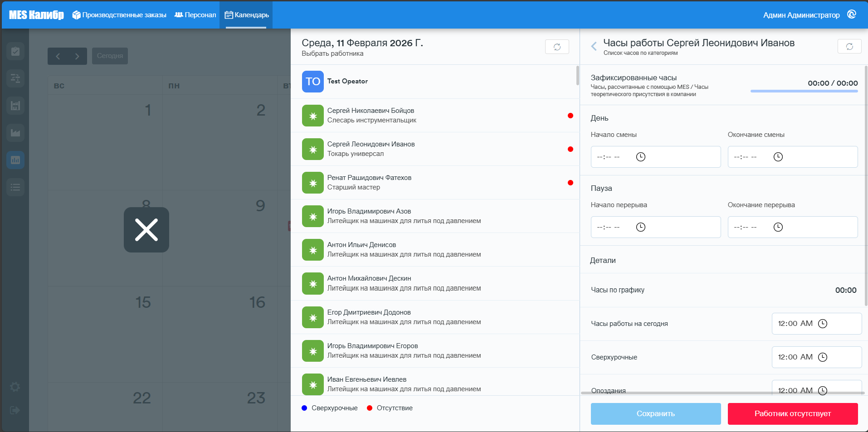
Task: Click the Начало перерыва time field
Action: tap(656, 227)
